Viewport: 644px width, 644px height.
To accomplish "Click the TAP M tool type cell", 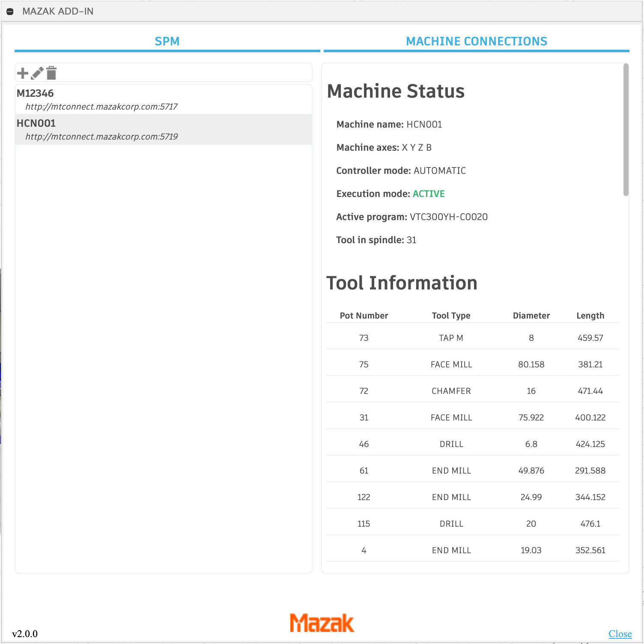I will pyautogui.click(x=451, y=338).
